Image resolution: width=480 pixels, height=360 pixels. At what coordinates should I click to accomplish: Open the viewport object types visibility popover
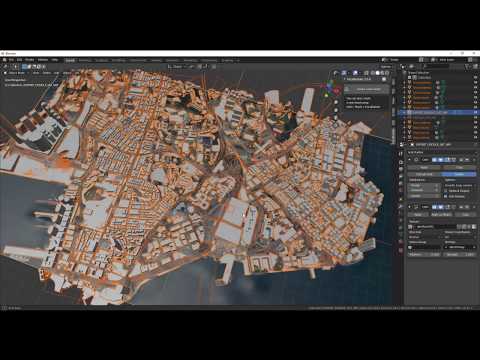click(x=336, y=73)
